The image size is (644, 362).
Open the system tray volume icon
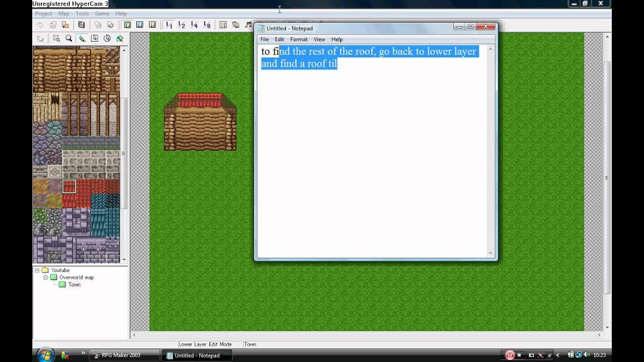586,355
